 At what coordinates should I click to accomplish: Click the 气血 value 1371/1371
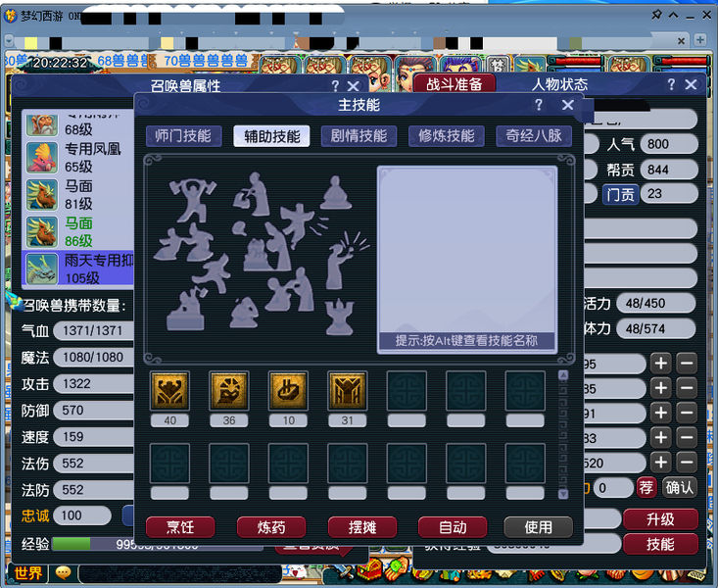(x=94, y=330)
